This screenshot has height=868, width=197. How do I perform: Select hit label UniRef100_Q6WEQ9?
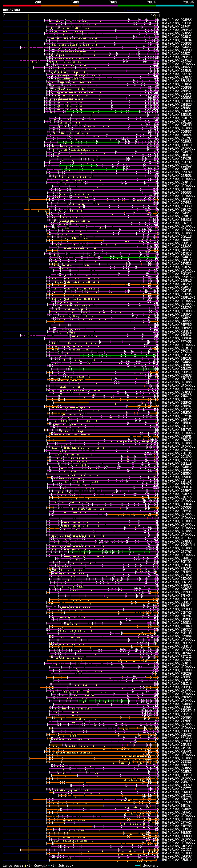(176, 413)
